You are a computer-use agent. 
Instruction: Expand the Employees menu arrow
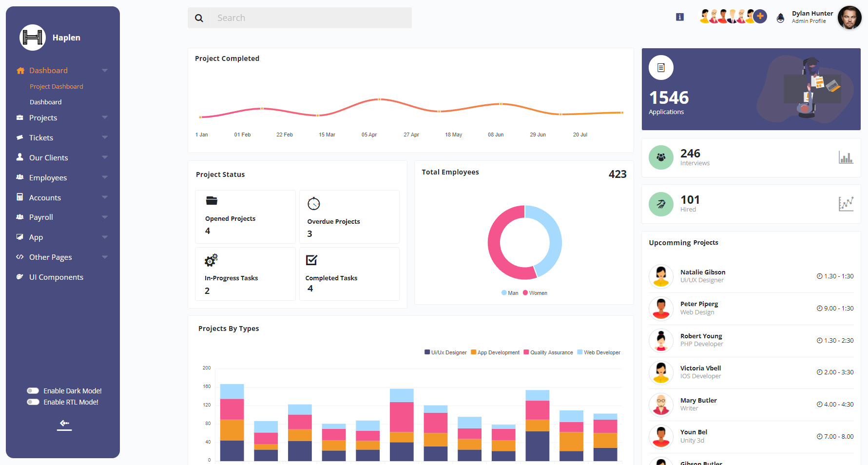104,177
